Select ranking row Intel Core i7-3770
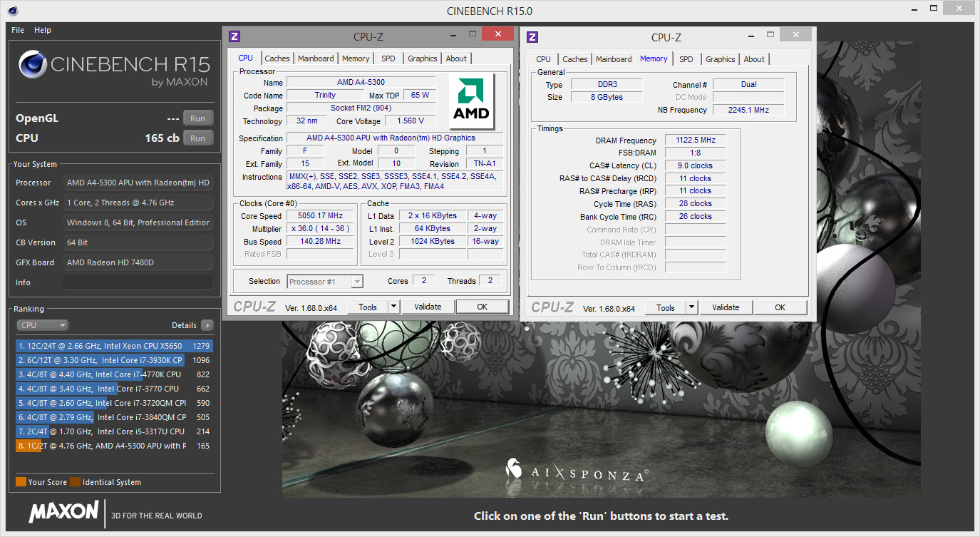 click(114, 389)
